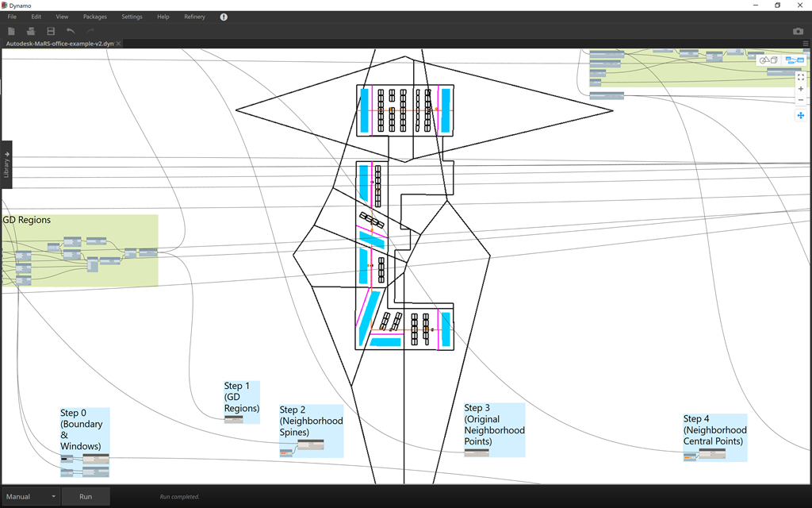
Task: Click the camera export image icon
Action: [x=798, y=31]
